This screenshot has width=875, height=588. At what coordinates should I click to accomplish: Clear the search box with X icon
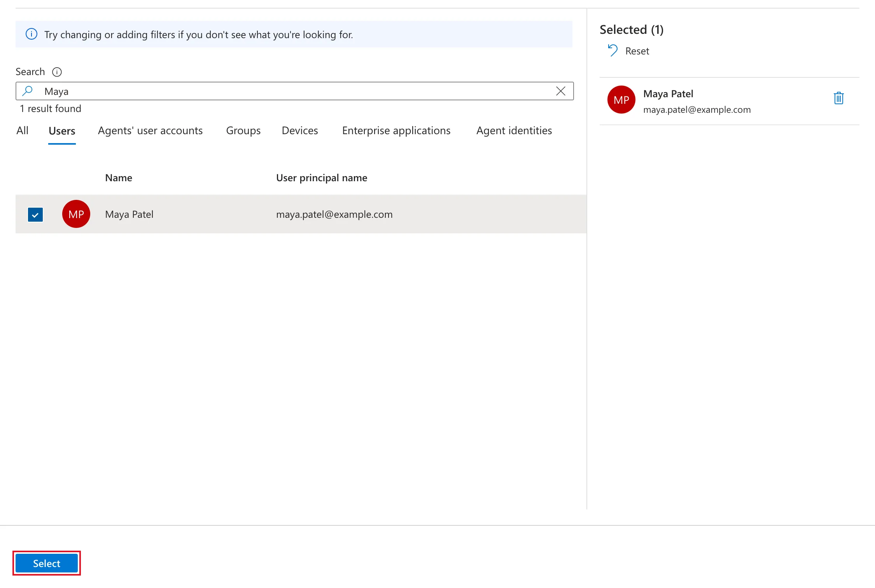(x=560, y=91)
